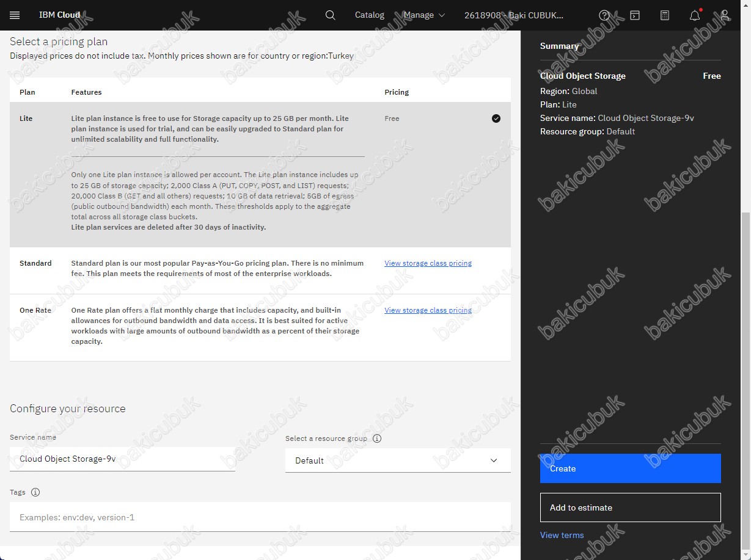Click the Plan: Lite summary line
Screen dimensions: 751x560
559,104
